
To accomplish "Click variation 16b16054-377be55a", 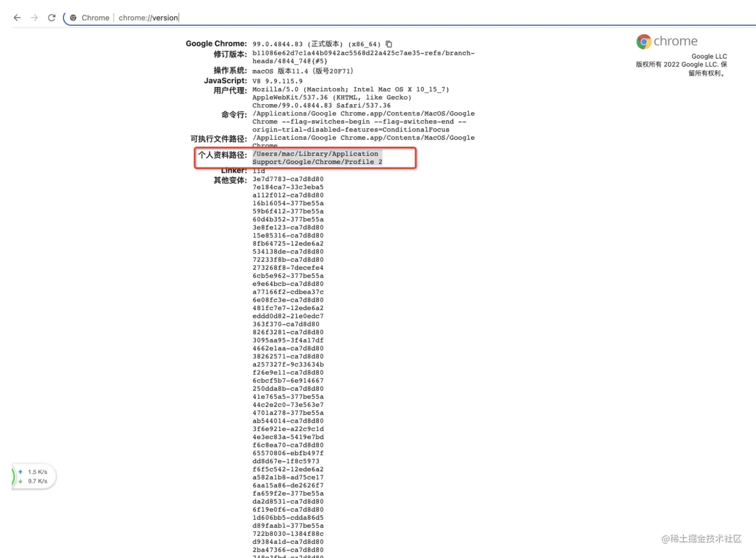I will (288, 203).
